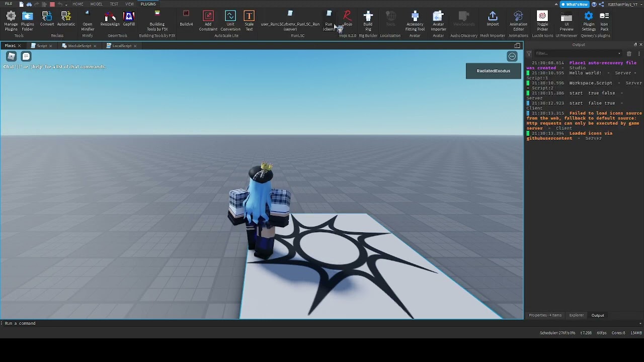644x362 pixels.
Task: Launch the Open Minifier plugin
Action: pos(88,21)
